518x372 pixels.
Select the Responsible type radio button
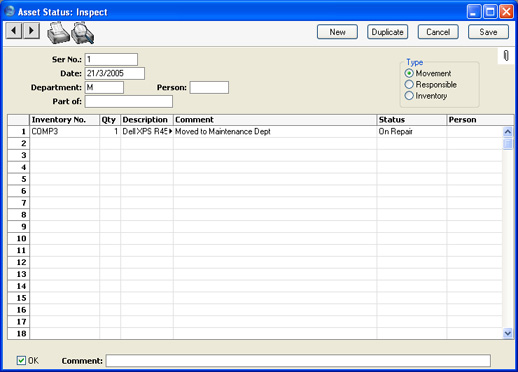click(x=409, y=84)
